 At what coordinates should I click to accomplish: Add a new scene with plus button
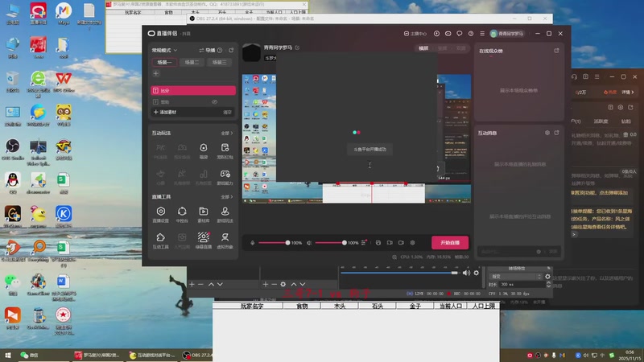click(155, 73)
